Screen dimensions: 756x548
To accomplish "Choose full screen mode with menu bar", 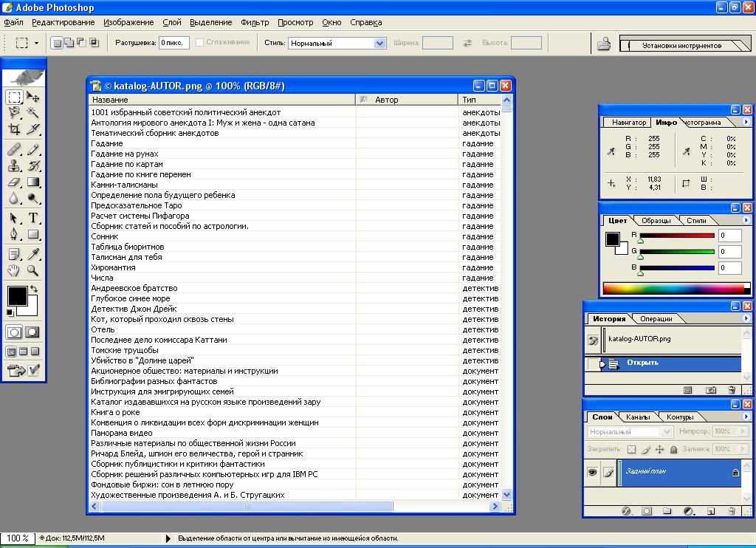I will point(23,352).
